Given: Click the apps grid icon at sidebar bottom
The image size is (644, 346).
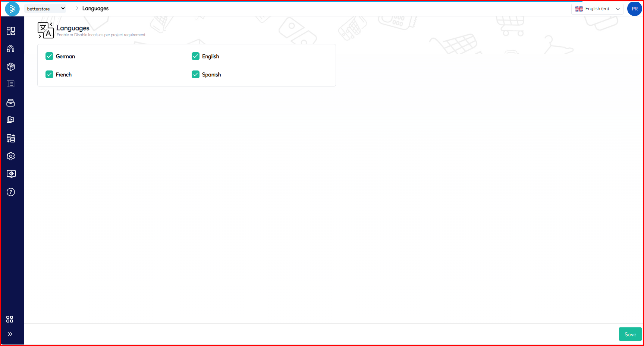Looking at the screenshot, I should point(10,319).
